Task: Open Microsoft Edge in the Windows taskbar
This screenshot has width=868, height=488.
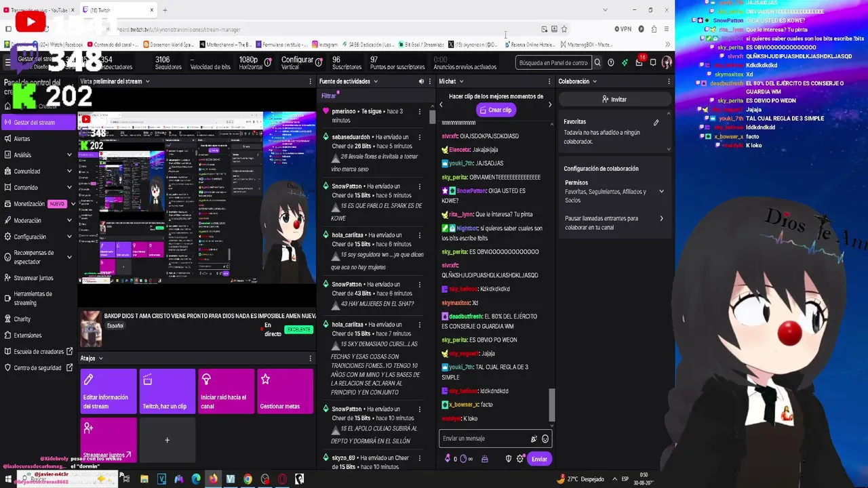Action: (196, 479)
